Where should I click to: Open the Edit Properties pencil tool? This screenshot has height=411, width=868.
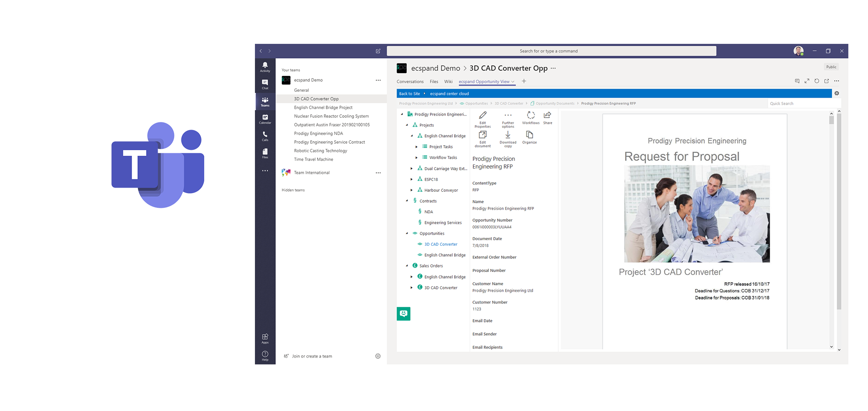pos(482,120)
